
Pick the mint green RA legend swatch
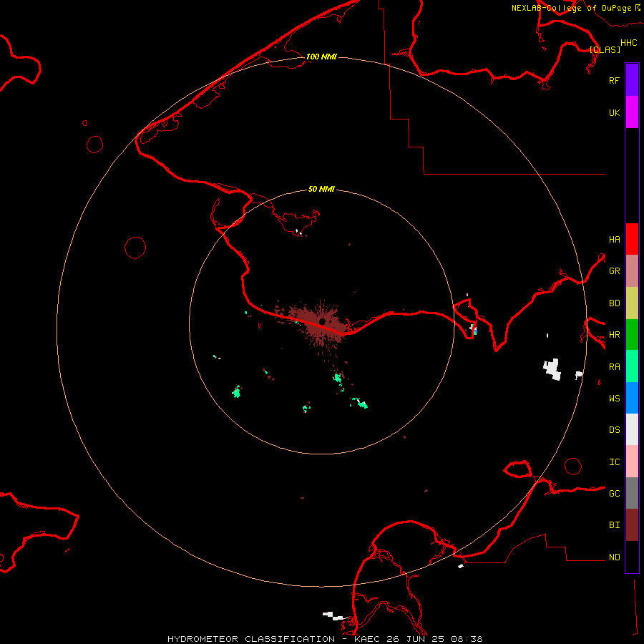[632, 366]
